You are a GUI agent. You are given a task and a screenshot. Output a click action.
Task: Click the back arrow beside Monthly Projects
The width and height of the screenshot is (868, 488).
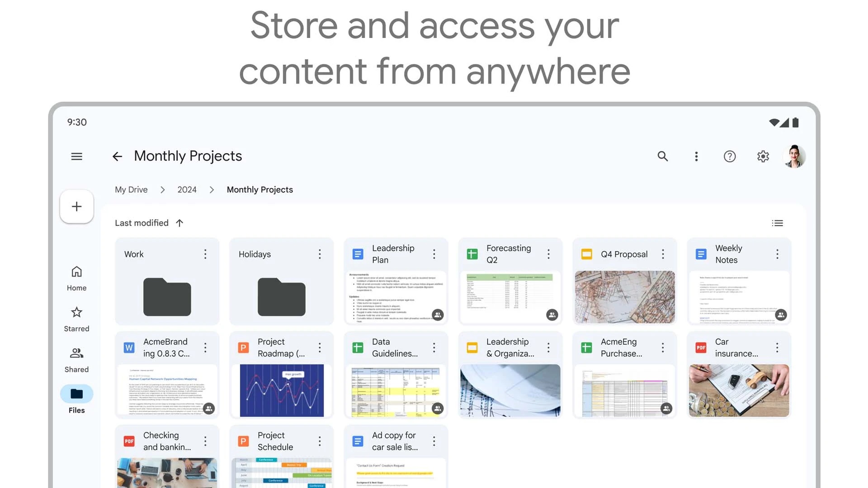coord(117,156)
